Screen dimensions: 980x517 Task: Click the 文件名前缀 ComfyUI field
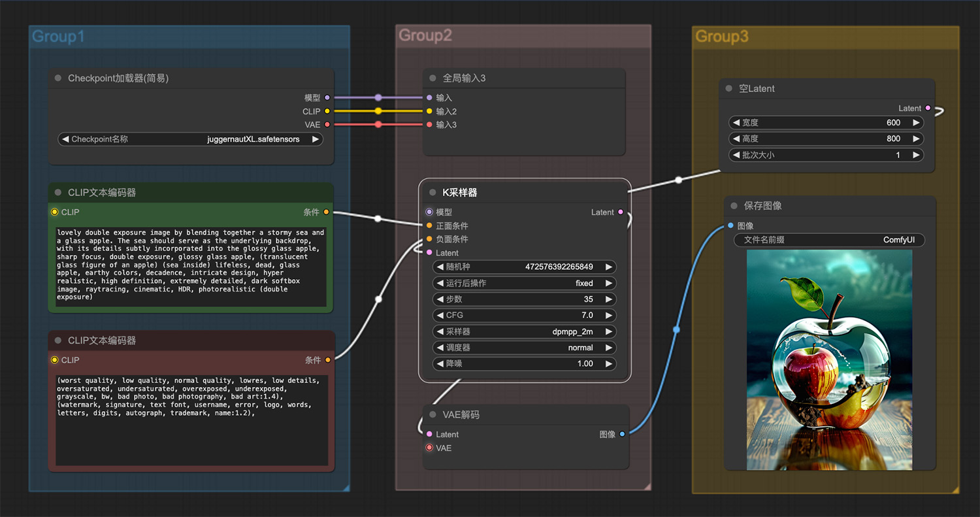(x=830, y=240)
